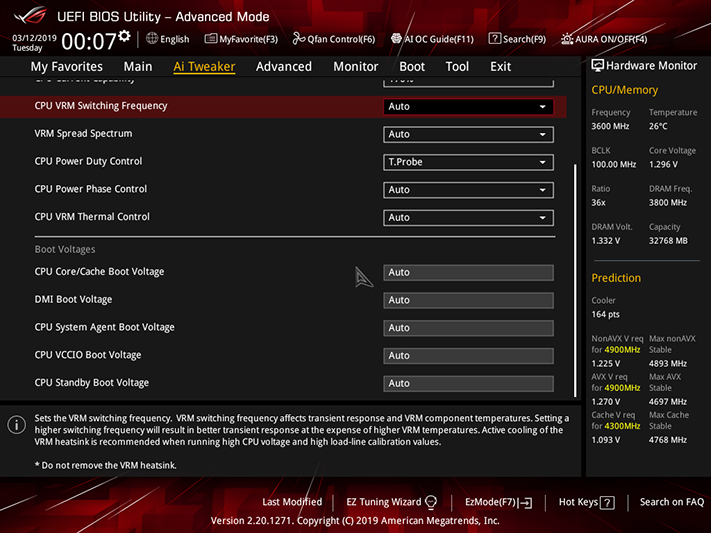Select CPU VRM Switching Frequency label

pos(101,106)
